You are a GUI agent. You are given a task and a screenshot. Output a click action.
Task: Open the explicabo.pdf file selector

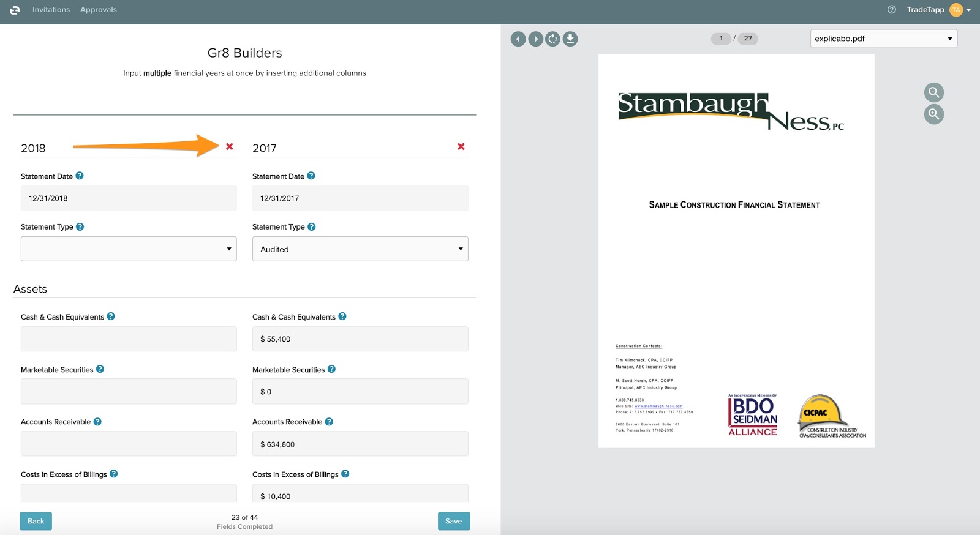883,39
